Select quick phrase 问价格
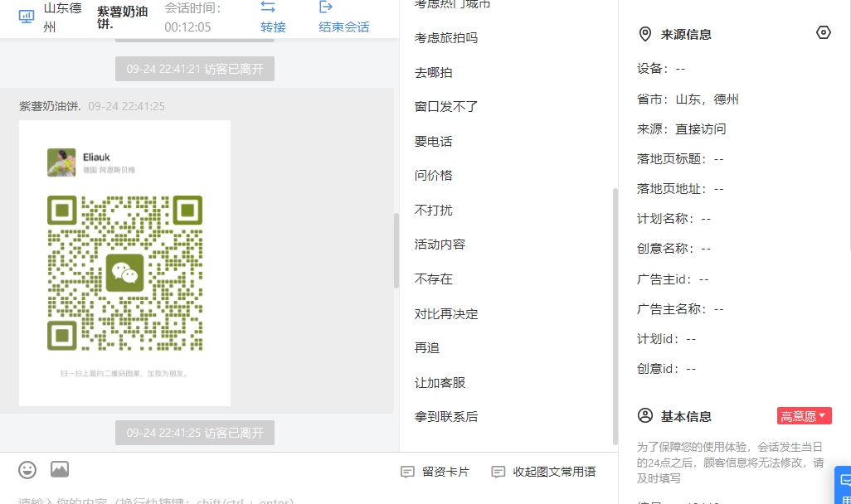This screenshot has height=504, width=851. (x=433, y=176)
